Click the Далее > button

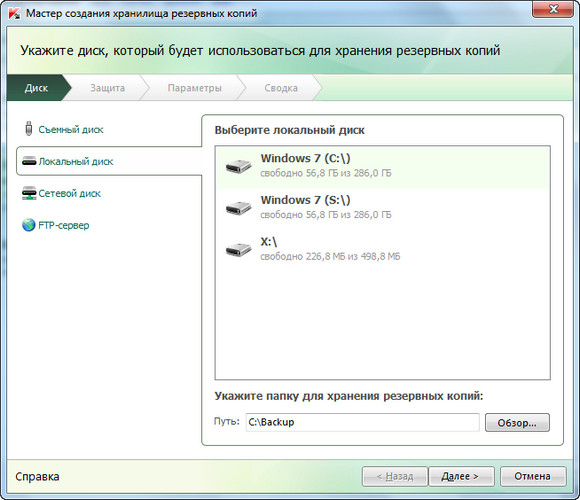click(461, 476)
